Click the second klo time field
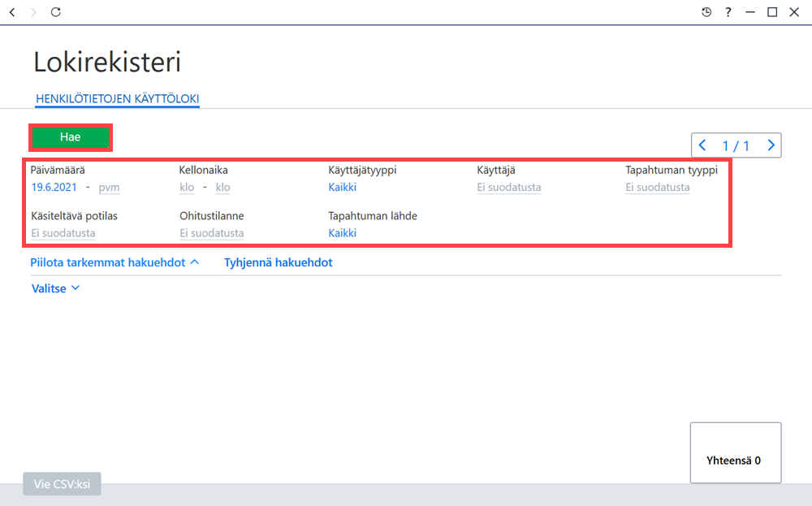The height and width of the screenshot is (506, 812). click(x=223, y=188)
